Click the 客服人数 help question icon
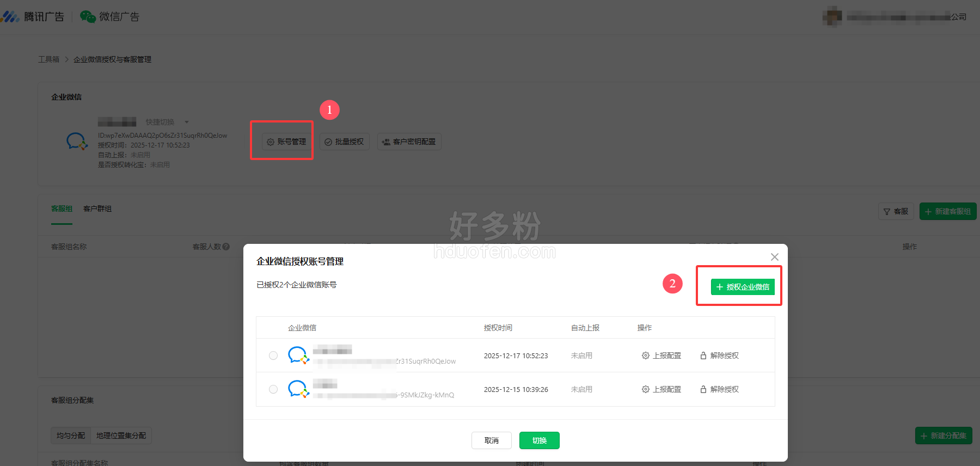 click(x=226, y=247)
